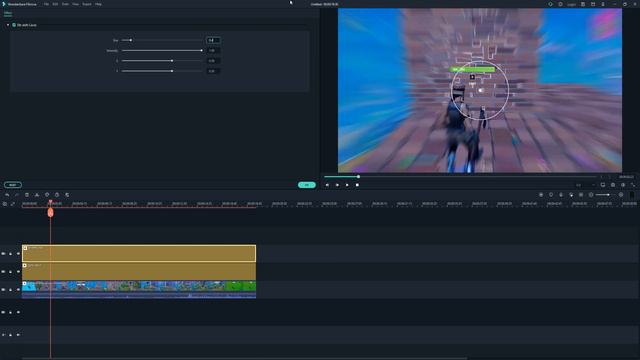Click the Login link in title bar
This screenshot has width=640, height=360.
coord(571,4)
